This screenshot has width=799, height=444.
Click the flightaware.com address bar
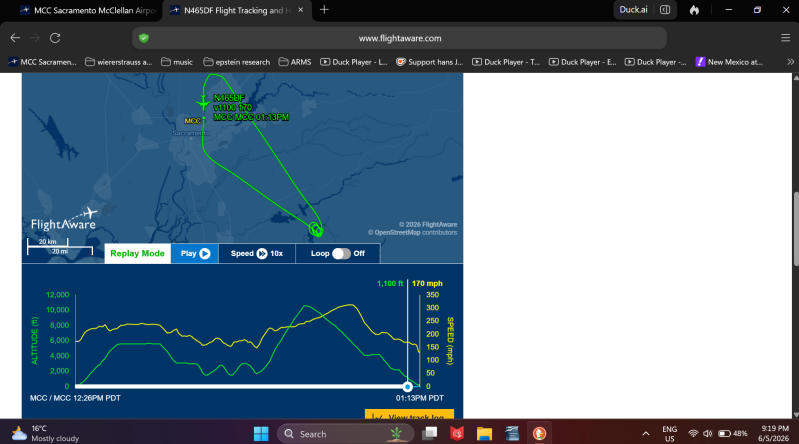[400, 38]
